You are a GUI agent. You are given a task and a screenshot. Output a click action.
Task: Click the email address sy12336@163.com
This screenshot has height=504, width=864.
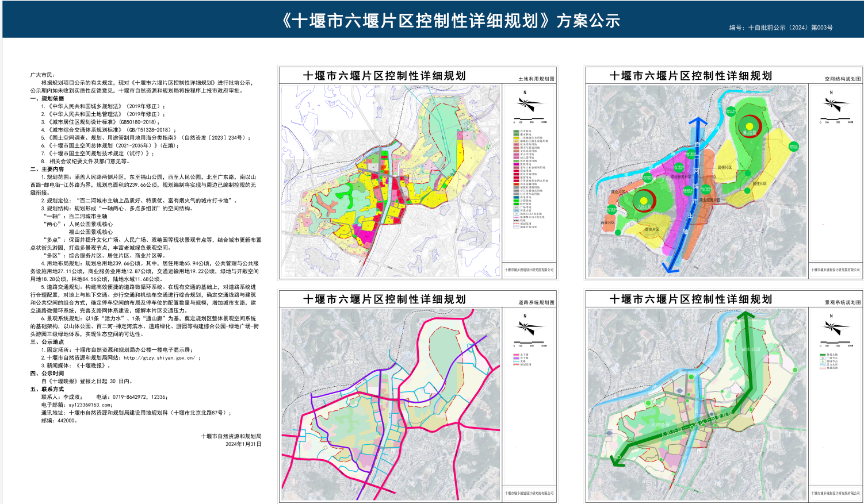coord(90,405)
